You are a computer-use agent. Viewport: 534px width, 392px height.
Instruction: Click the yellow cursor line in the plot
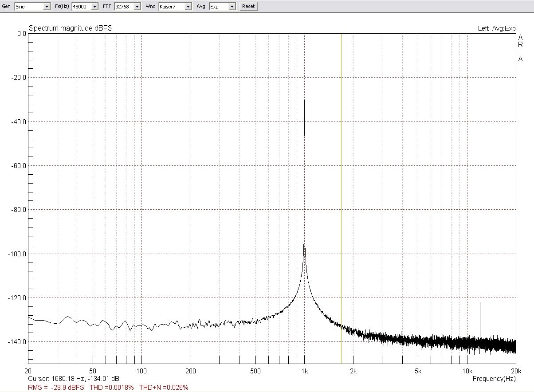(x=341, y=198)
